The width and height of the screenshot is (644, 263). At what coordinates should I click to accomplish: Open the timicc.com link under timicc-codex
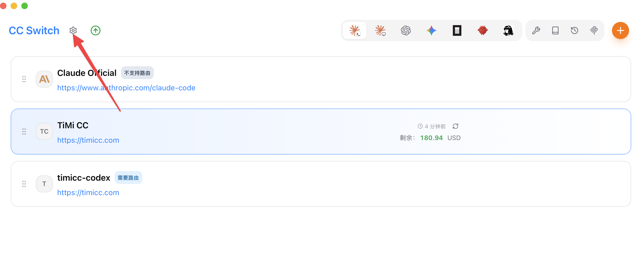click(88, 192)
